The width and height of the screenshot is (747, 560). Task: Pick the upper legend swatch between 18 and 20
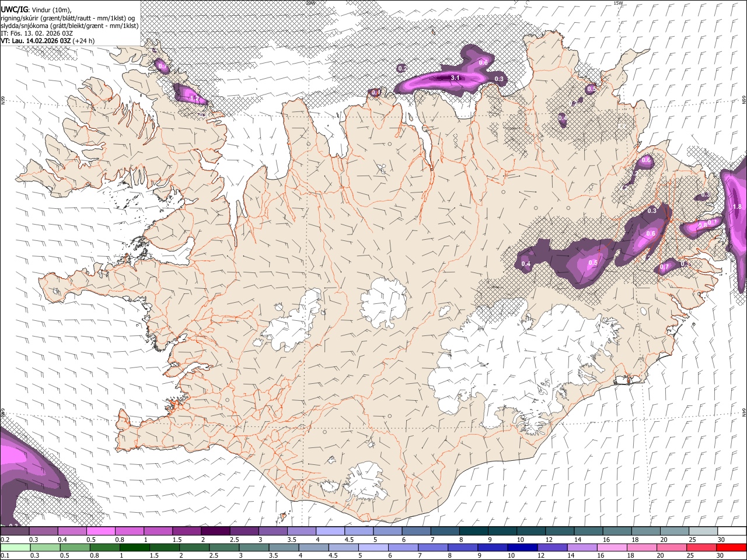(645, 531)
